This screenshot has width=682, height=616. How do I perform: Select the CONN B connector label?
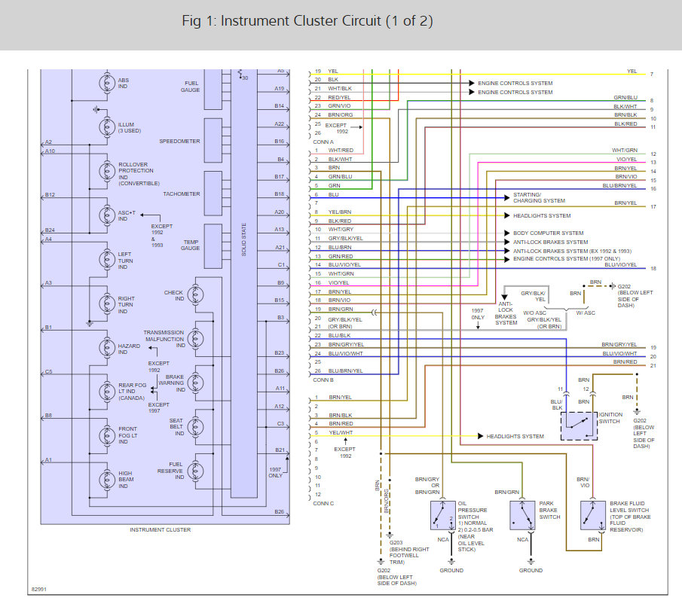[323, 380]
